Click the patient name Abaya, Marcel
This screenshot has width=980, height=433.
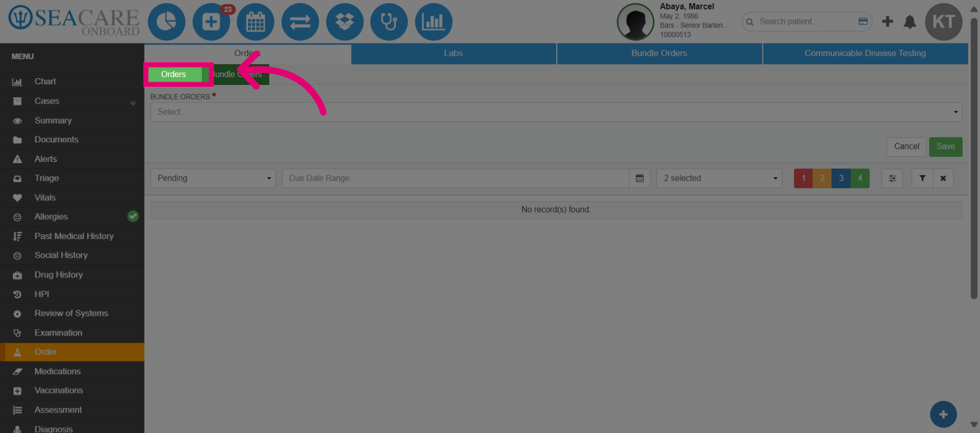click(687, 7)
